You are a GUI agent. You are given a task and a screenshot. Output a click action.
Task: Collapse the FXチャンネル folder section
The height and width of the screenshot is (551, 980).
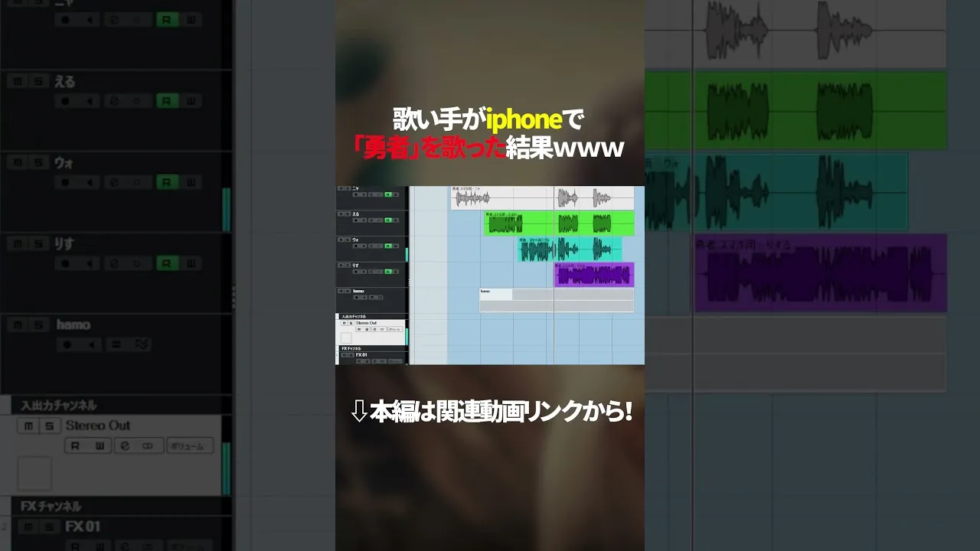click(x=51, y=506)
